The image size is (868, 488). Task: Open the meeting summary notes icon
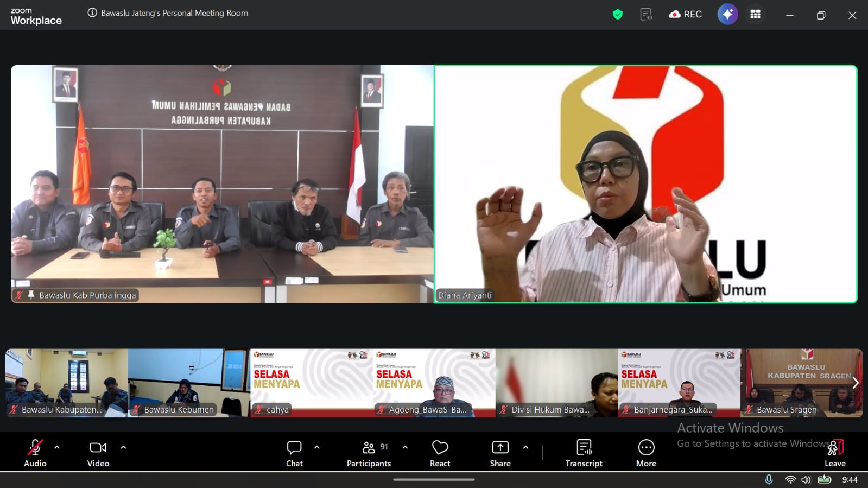coord(646,15)
